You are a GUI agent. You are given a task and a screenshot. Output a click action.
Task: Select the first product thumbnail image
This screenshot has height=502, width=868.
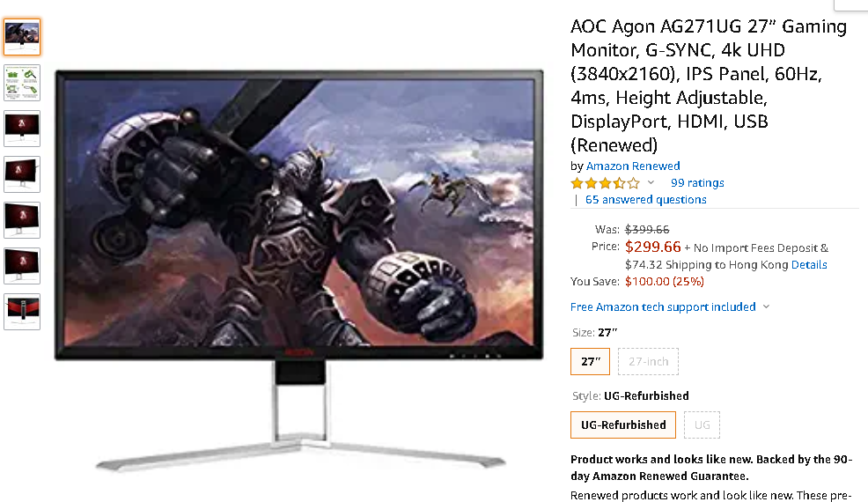click(x=22, y=37)
